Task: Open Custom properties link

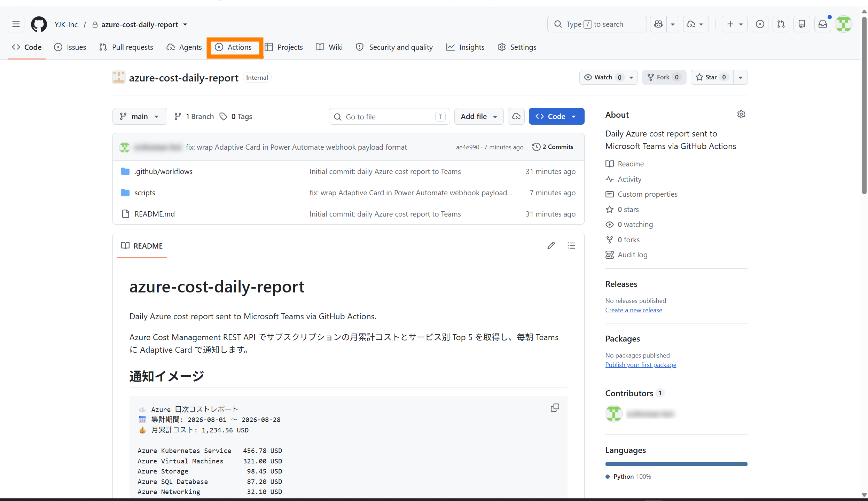Action: pos(641,194)
